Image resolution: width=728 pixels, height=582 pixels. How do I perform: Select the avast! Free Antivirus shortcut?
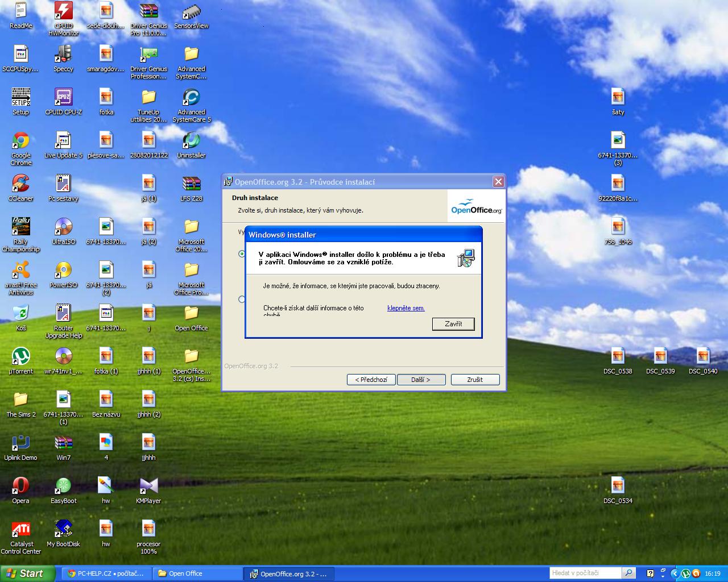(x=21, y=278)
